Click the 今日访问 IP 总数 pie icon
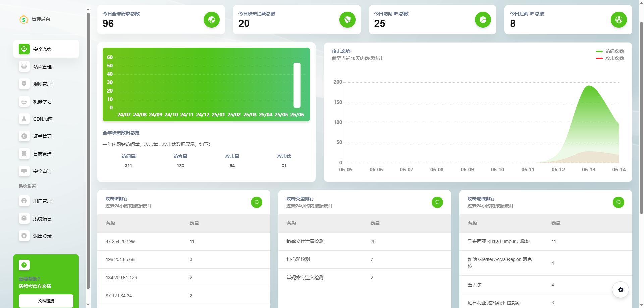This screenshot has width=644, height=308. (x=483, y=20)
